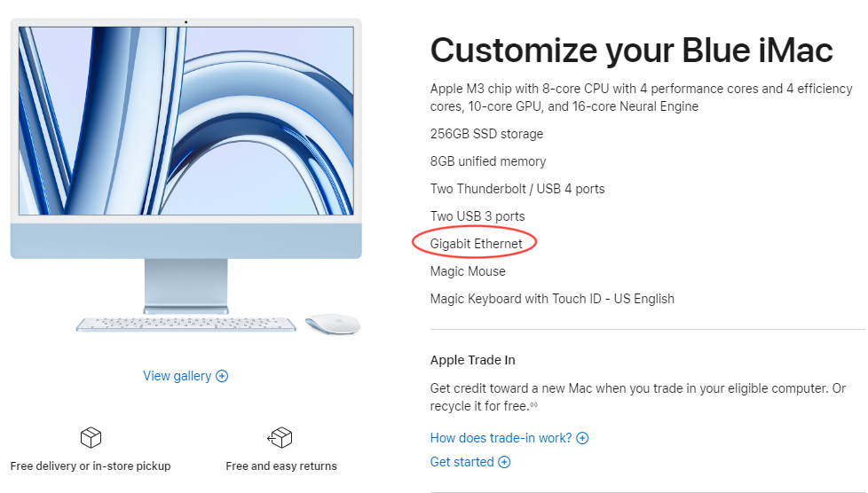
Task: Click the Apple Trade In heading
Action: [473, 360]
